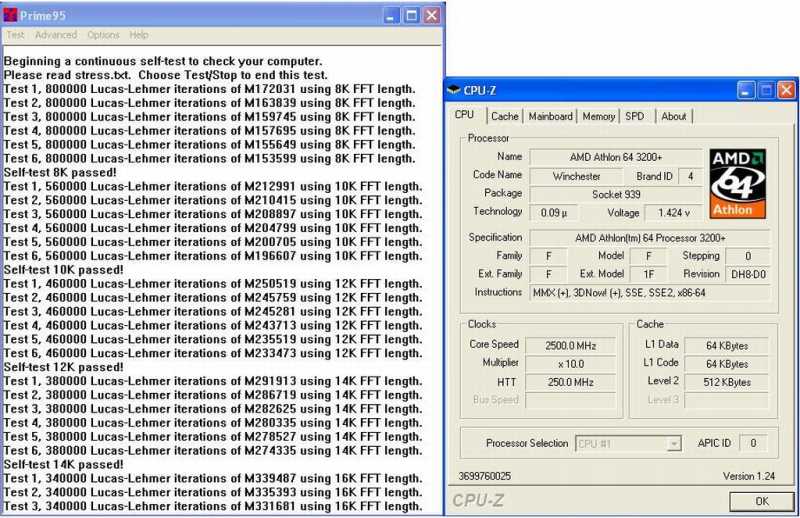Click the Brand ID value 4
Screen dimensions: 800x518
pyautogui.click(x=690, y=177)
